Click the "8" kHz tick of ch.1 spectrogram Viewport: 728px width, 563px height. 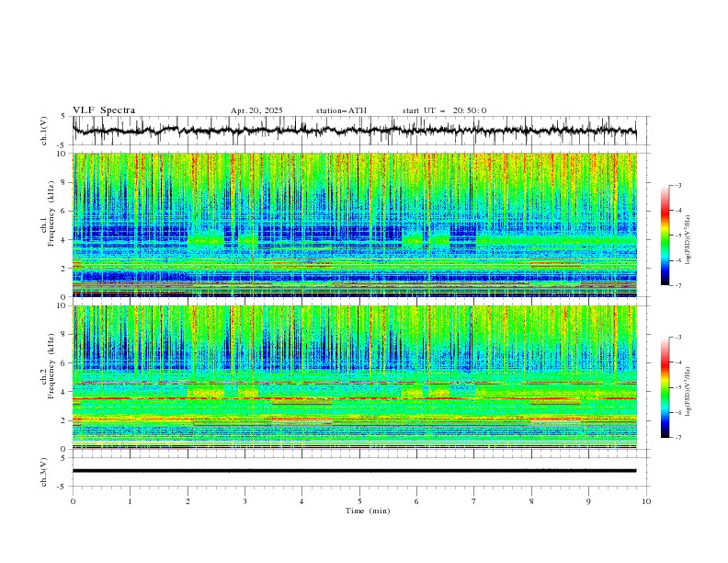[64, 182]
